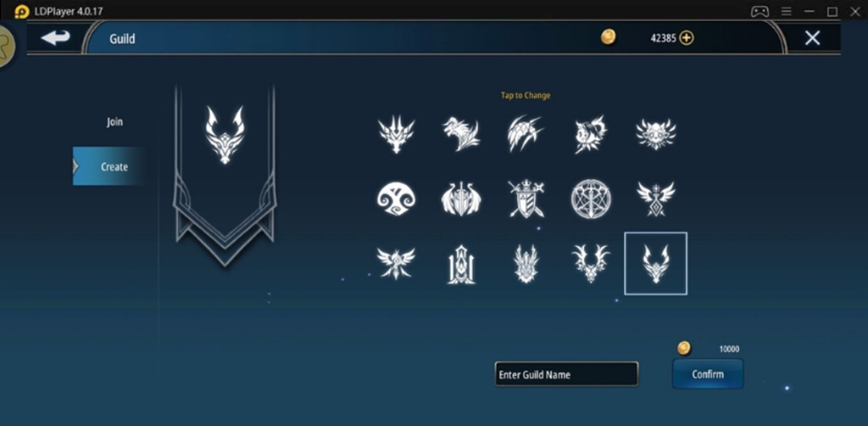This screenshot has width=868, height=426.
Task: Choose the round swirl circle emblem
Action: click(397, 199)
